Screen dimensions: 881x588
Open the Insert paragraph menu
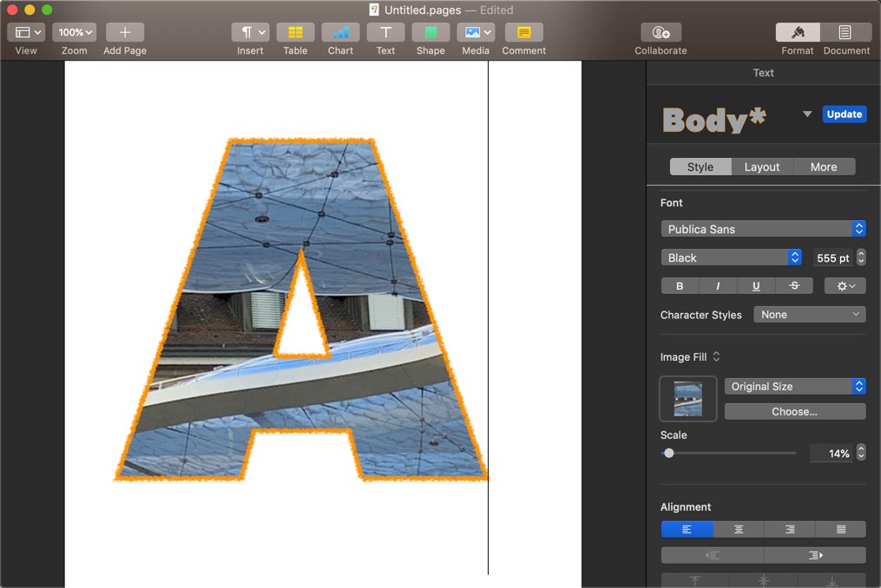(250, 33)
